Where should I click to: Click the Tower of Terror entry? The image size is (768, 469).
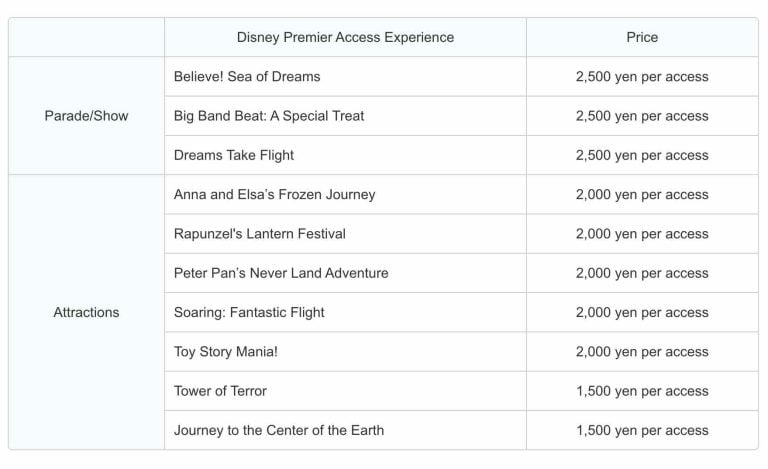[x=220, y=391]
